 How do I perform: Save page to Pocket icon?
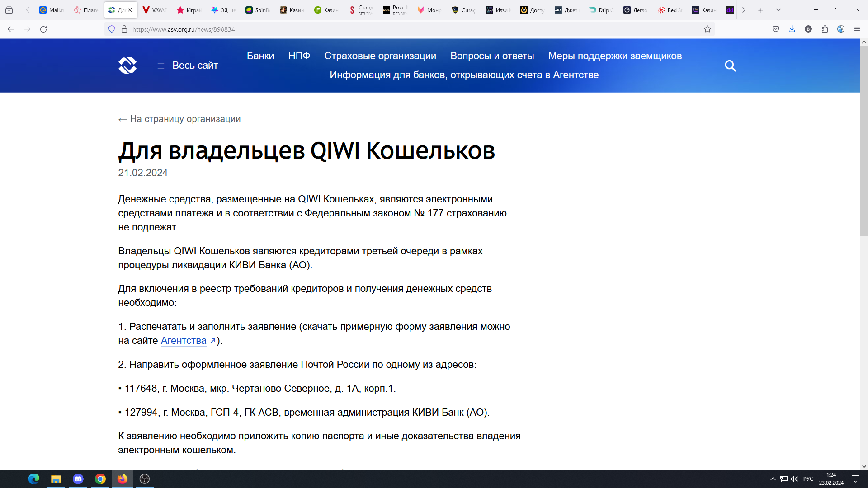coord(776,29)
